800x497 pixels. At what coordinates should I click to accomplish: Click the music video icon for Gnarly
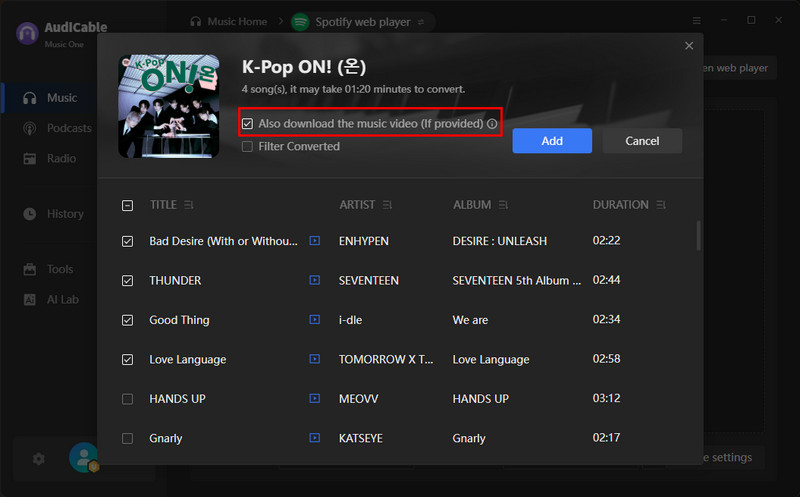(x=315, y=437)
